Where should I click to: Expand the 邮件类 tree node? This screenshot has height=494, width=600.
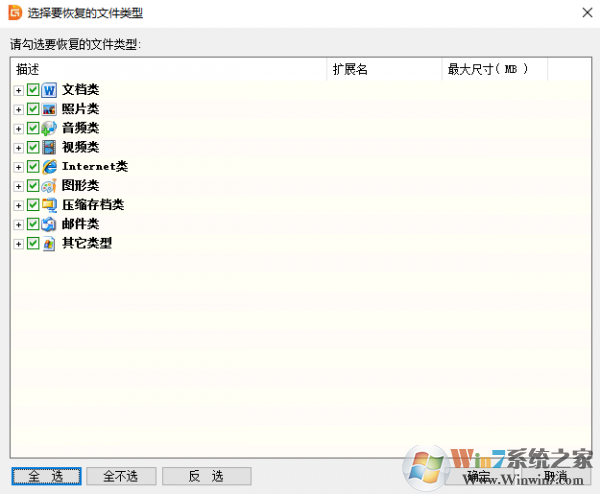click(x=18, y=225)
